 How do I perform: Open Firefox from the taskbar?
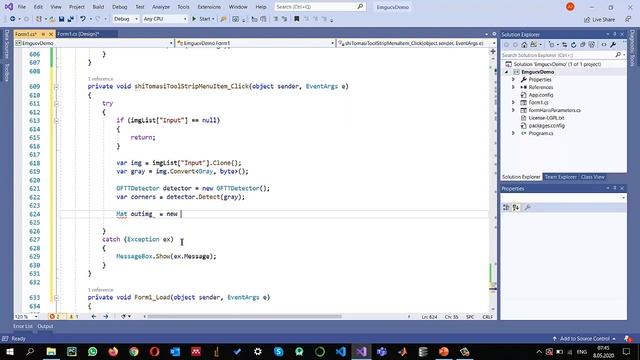(113, 351)
